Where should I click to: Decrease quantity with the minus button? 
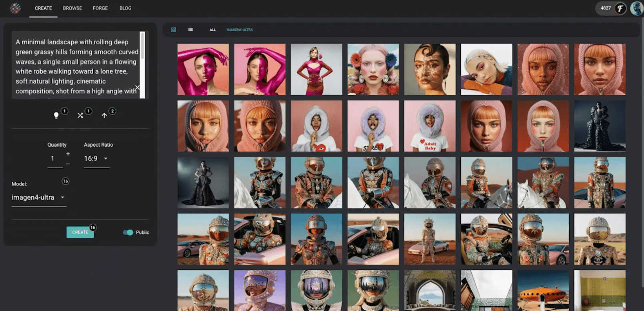68,164
